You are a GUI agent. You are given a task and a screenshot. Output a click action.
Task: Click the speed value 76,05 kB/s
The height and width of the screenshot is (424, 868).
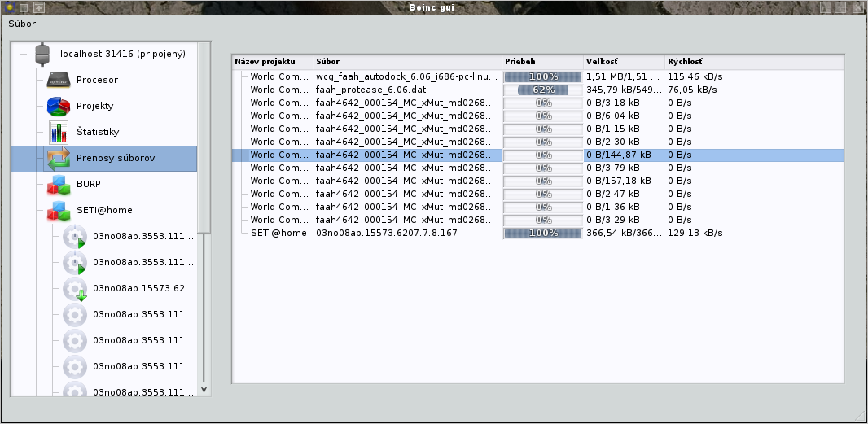[692, 90]
